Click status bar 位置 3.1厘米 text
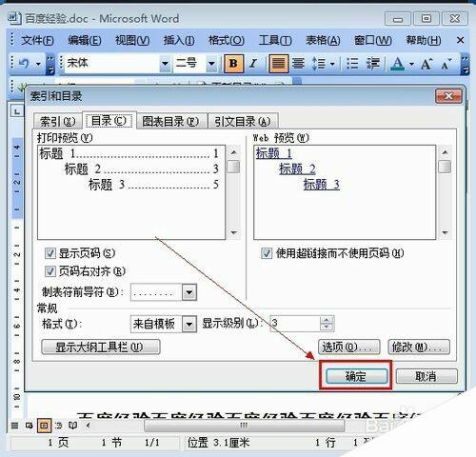This screenshot has height=457, width=476. (x=218, y=443)
